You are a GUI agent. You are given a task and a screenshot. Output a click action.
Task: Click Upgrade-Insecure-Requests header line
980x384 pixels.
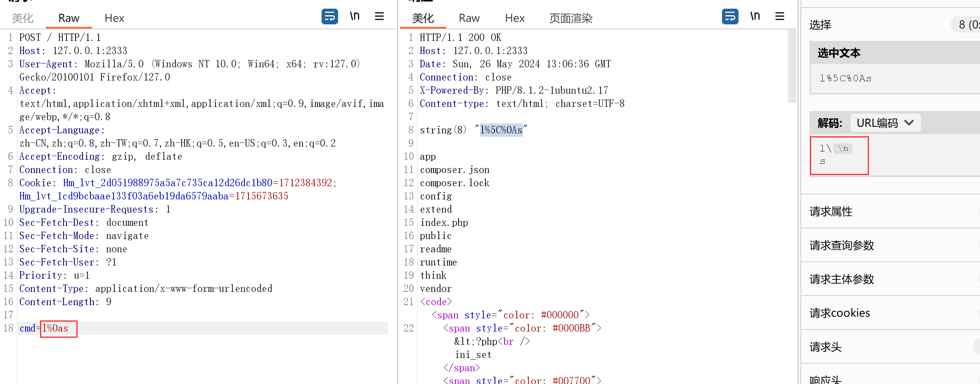pyautogui.click(x=95, y=209)
